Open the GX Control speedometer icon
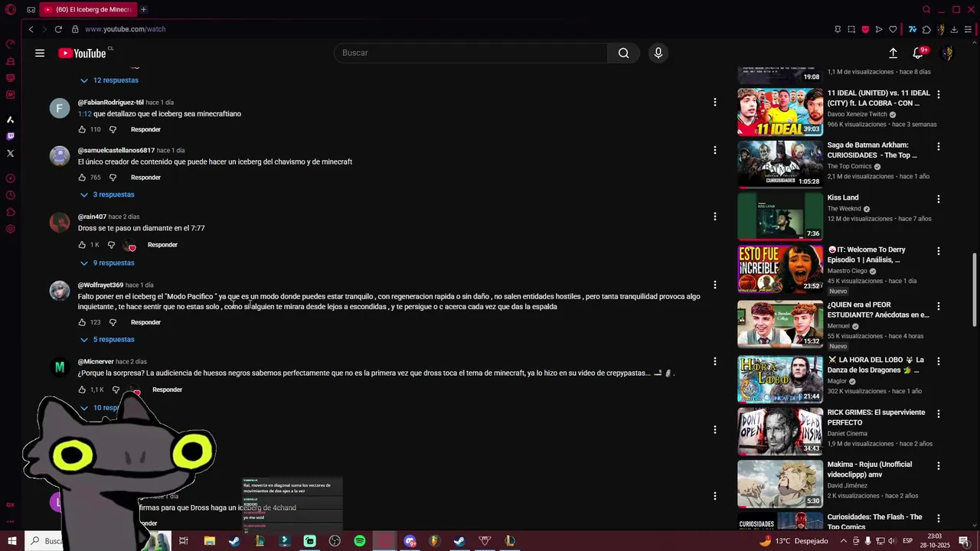The height and width of the screenshot is (551, 980). [10, 44]
